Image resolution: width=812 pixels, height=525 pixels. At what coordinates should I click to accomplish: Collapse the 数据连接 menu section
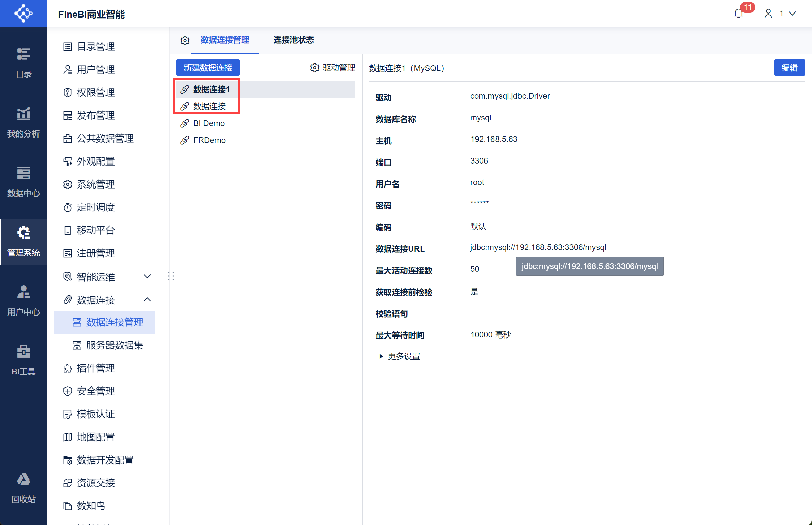[x=147, y=300]
